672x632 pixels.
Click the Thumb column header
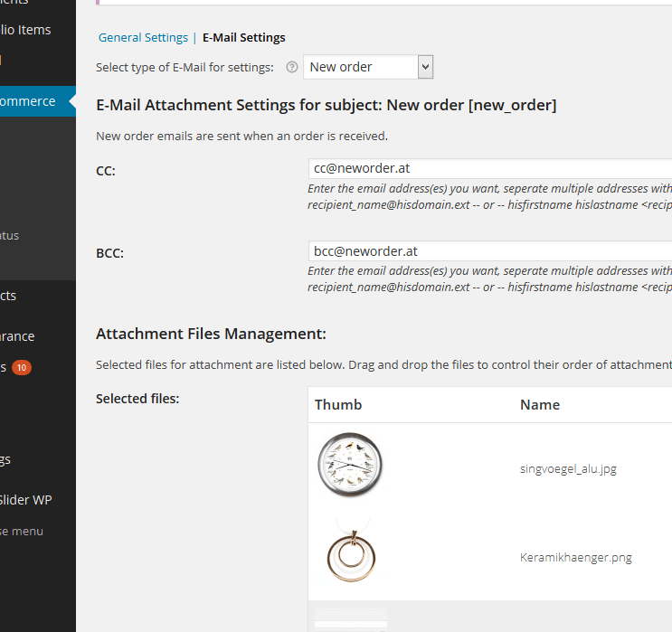[338, 405]
